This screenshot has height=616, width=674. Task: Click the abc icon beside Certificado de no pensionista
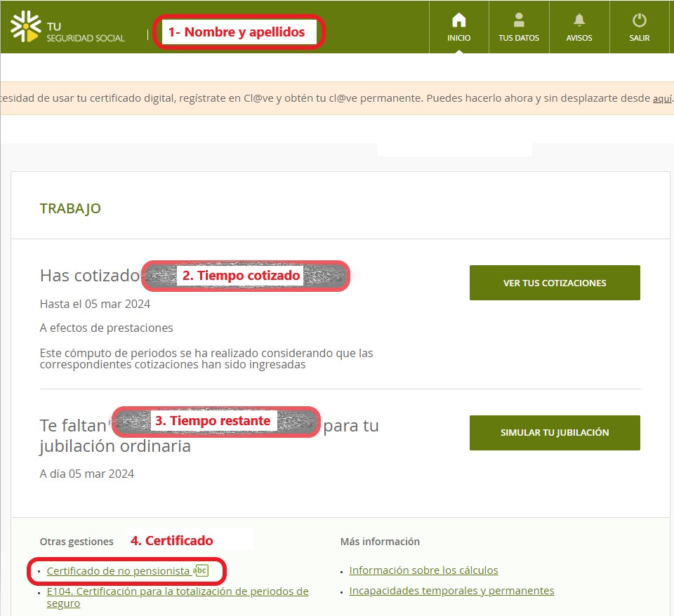[201, 570]
